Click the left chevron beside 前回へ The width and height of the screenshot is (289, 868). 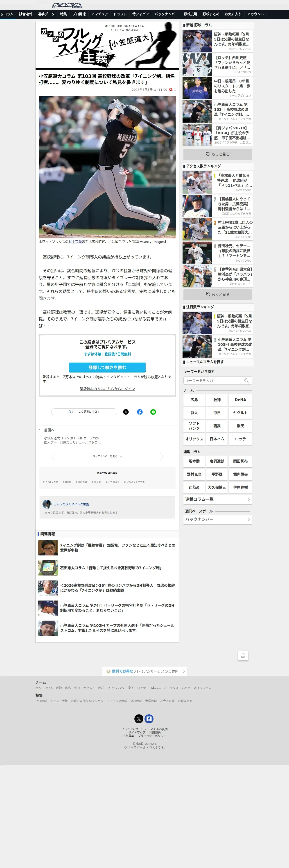[39, 430]
